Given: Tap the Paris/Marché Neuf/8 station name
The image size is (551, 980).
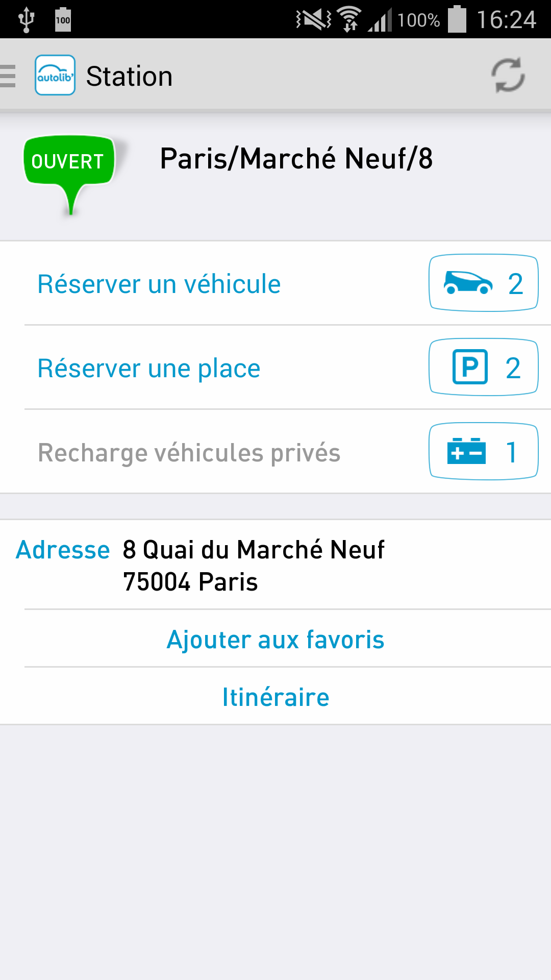Looking at the screenshot, I should (296, 158).
